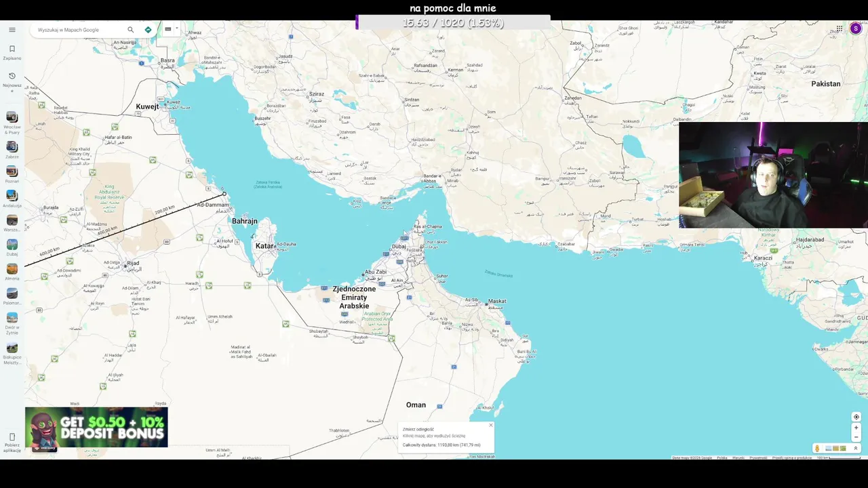Screen dimensions: 868x488
Task: Open the Zapisano saved places panel
Action: [12, 52]
